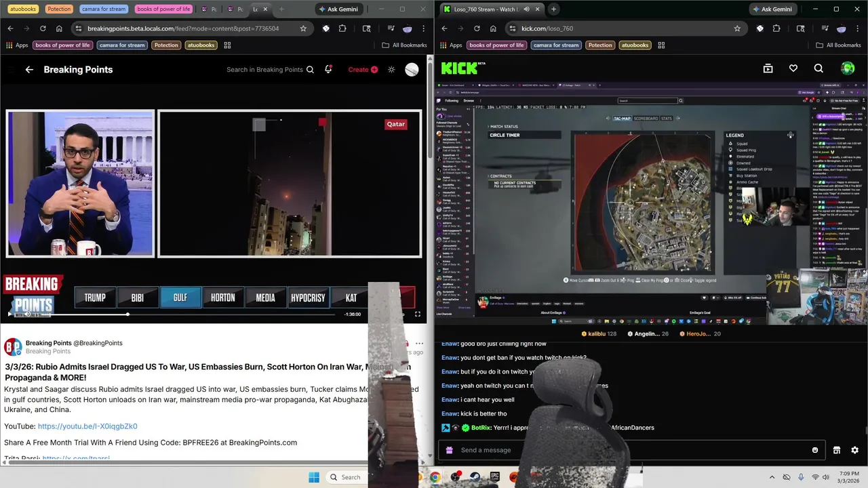Screen dimensions: 868x488
Task: Open Kick chat settings gear
Action: point(854,450)
